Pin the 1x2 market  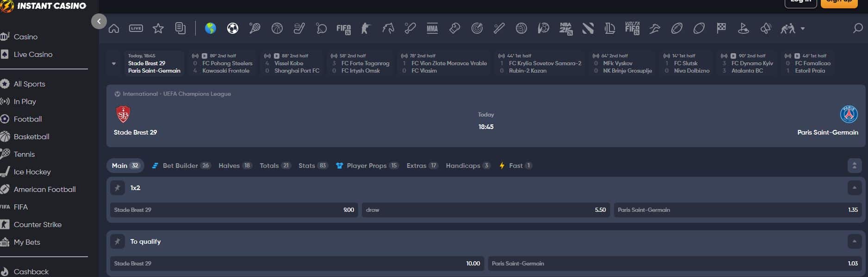pyautogui.click(x=118, y=188)
